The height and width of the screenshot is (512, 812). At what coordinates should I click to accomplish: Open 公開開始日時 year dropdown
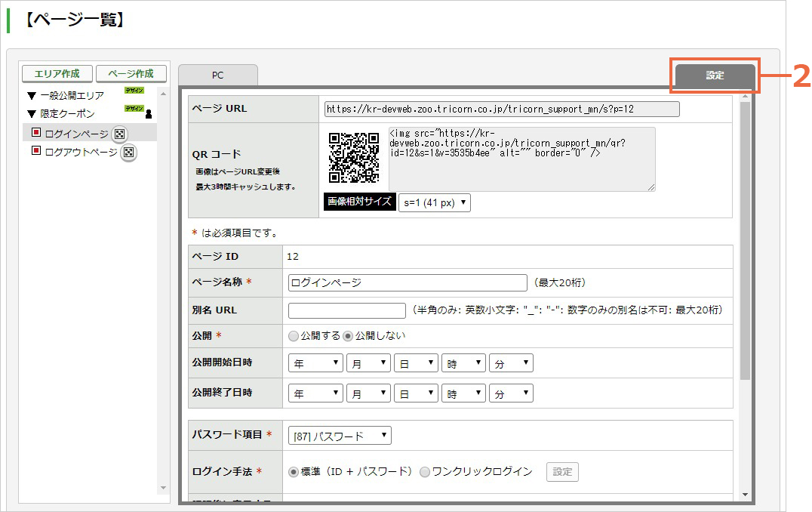click(316, 363)
